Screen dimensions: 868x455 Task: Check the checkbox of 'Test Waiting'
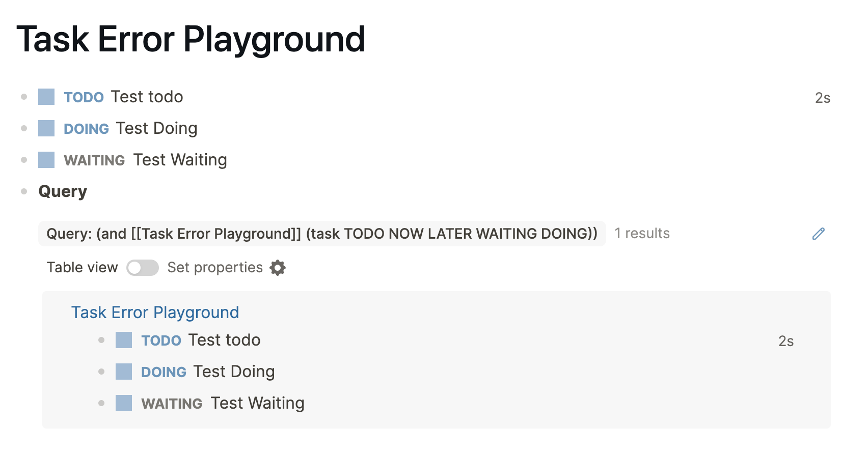pos(46,160)
